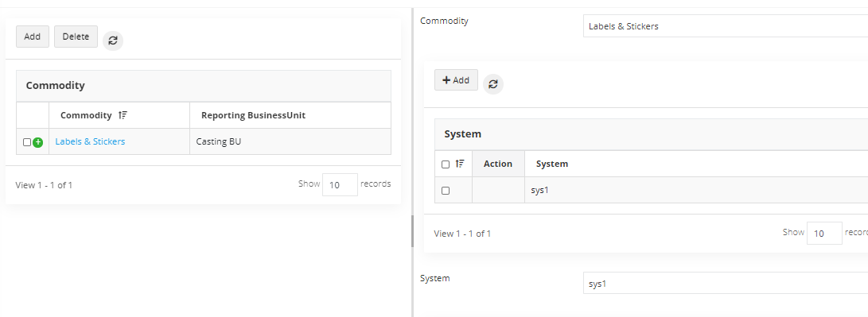Click sort icon in System grid header
This screenshot has height=317, width=868.
click(460, 164)
